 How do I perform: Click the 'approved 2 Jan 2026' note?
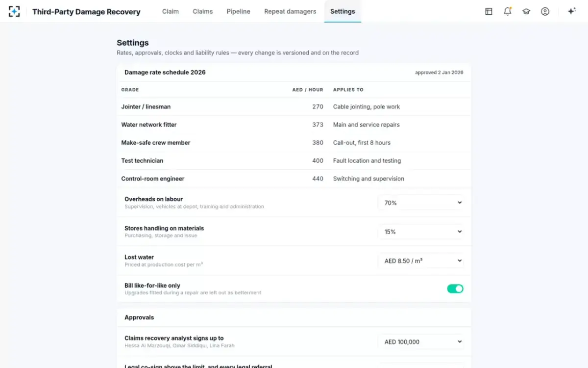pyautogui.click(x=439, y=73)
